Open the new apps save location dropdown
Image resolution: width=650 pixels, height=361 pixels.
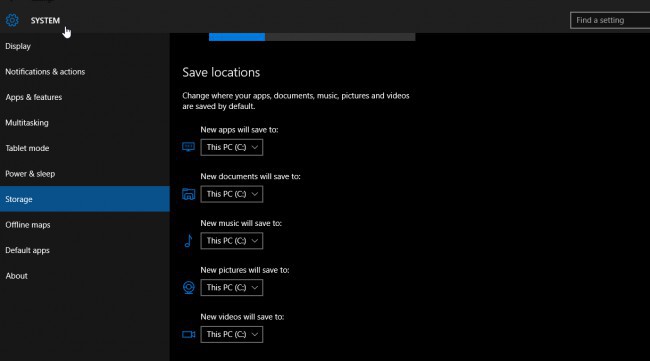pyautogui.click(x=232, y=147)
